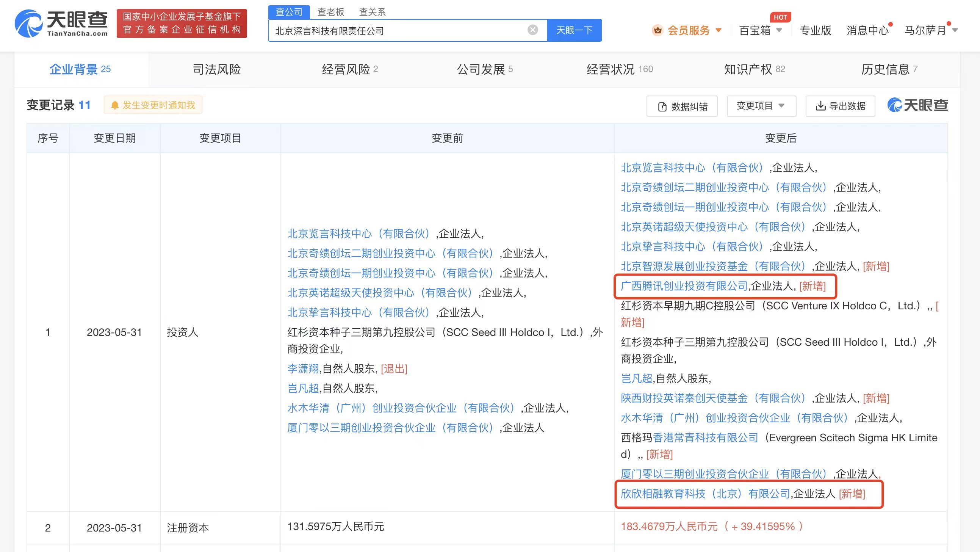980x552 pixels.
Task: Switch to the 查关系 search tab
Action: tap(372, 12)
